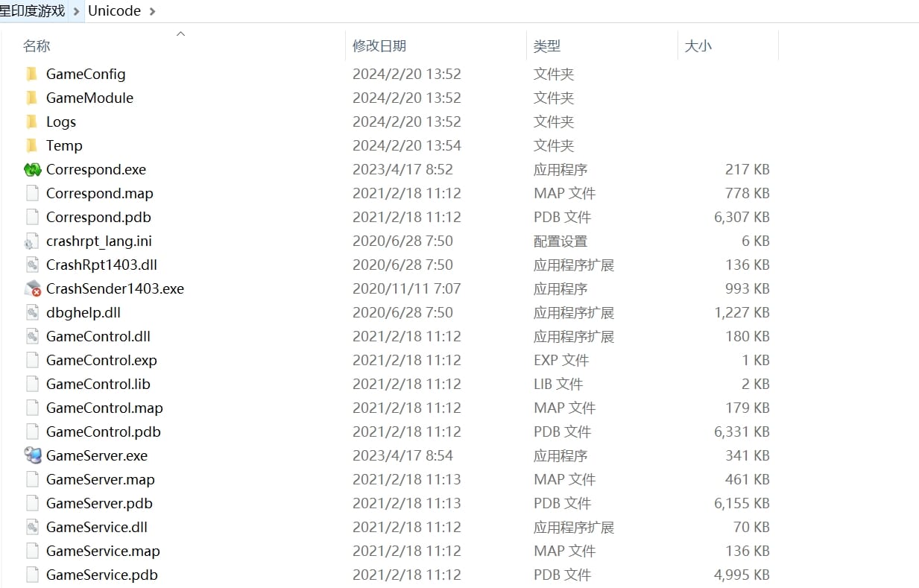
Task: Click the sort arrow above the name column
Action: (180, 34)
